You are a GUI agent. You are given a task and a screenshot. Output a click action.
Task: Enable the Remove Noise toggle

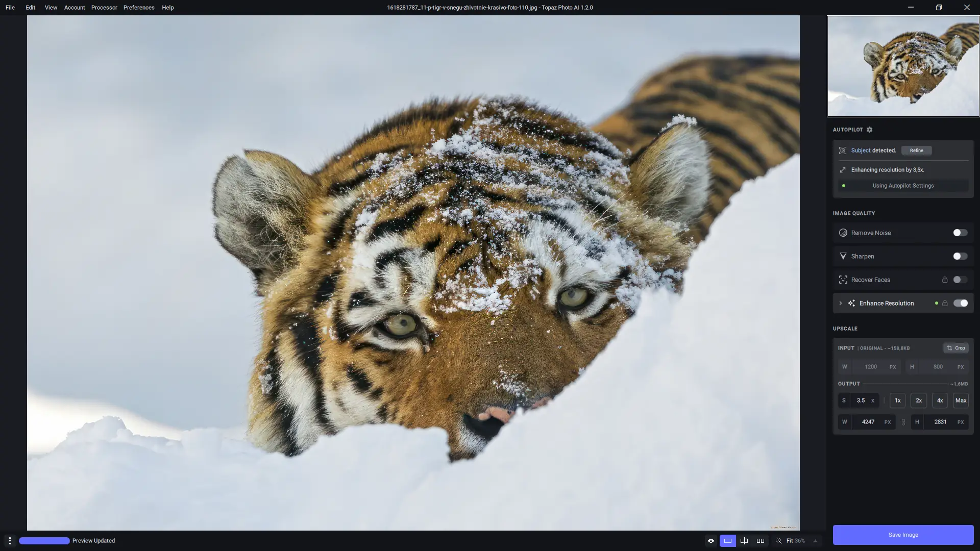960,233
